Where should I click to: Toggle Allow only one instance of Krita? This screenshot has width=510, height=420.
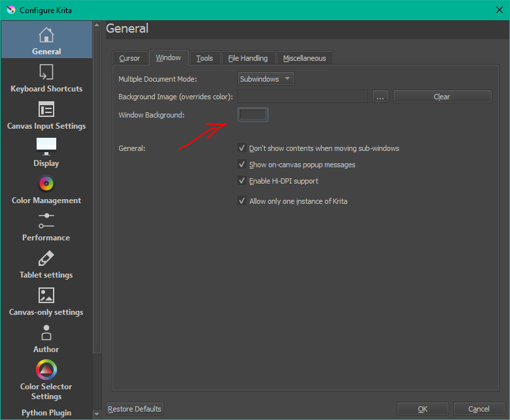point(243,201)
